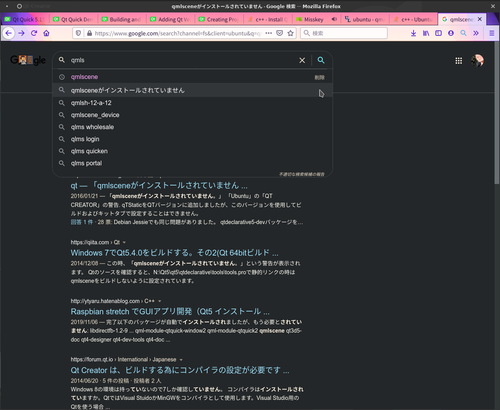The height and width of the screenshot is (410, 500).
Task: Switch to c++ - Install tab
Action: click(268, 19)
